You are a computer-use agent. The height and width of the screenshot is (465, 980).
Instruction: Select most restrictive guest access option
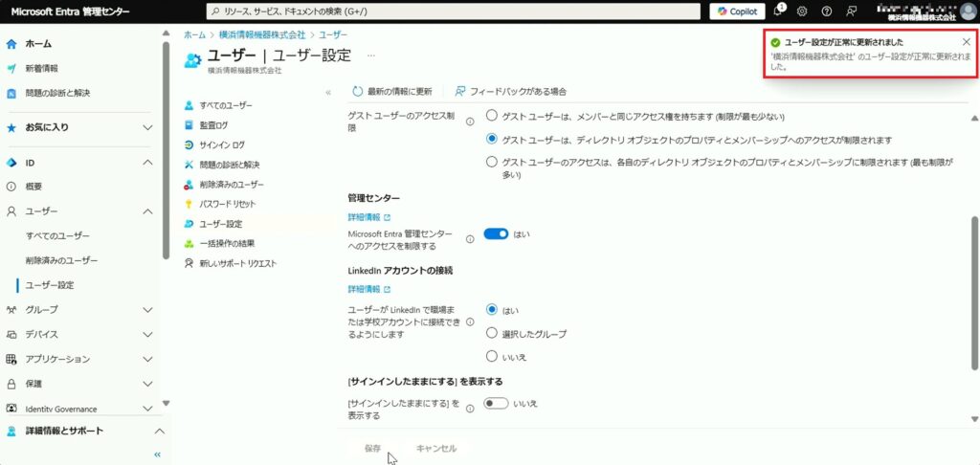(492, 162)
